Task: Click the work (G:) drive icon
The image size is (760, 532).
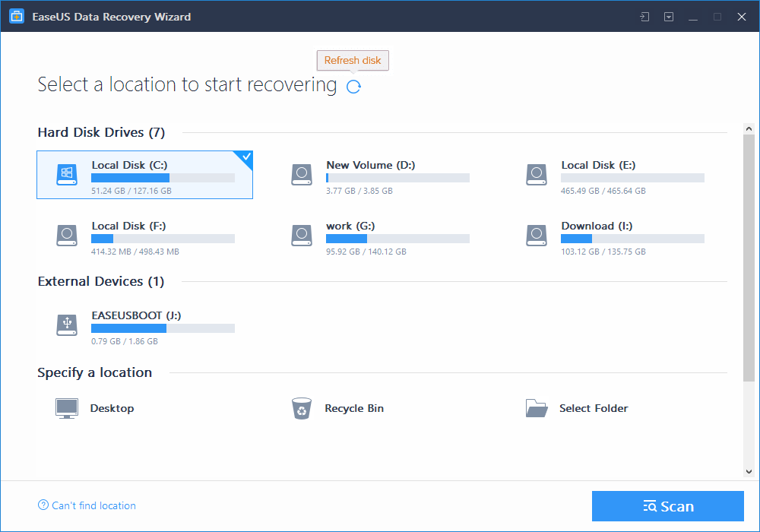Action: (x=302, y=236)
